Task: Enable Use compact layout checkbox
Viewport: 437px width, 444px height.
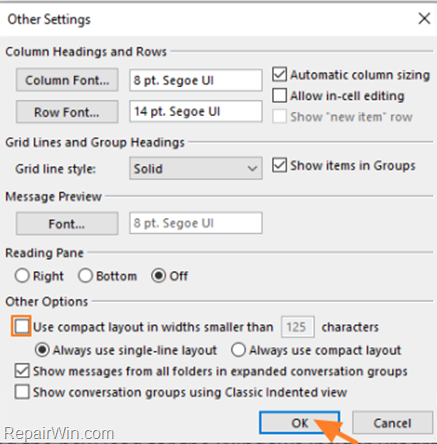Action: pos(22,326)
